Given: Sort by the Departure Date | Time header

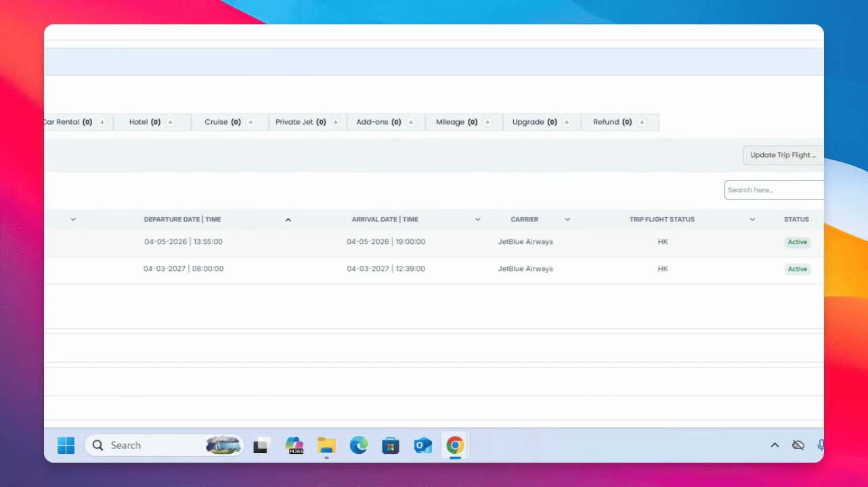Looking at the screenshot, I should [183, 220].
